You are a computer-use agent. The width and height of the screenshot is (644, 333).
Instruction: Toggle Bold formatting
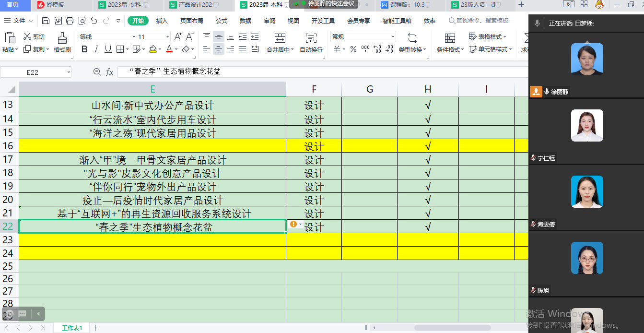point(84,49)
